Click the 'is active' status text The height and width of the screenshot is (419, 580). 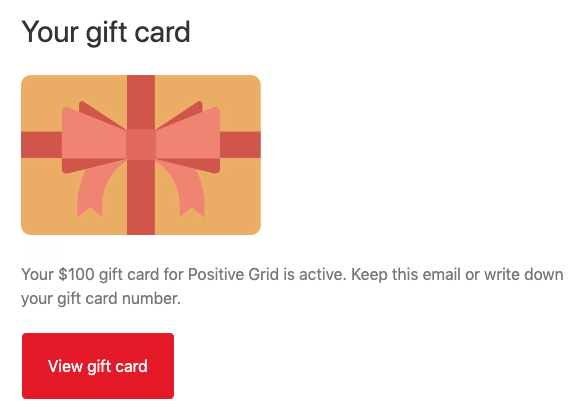[315, 274]
